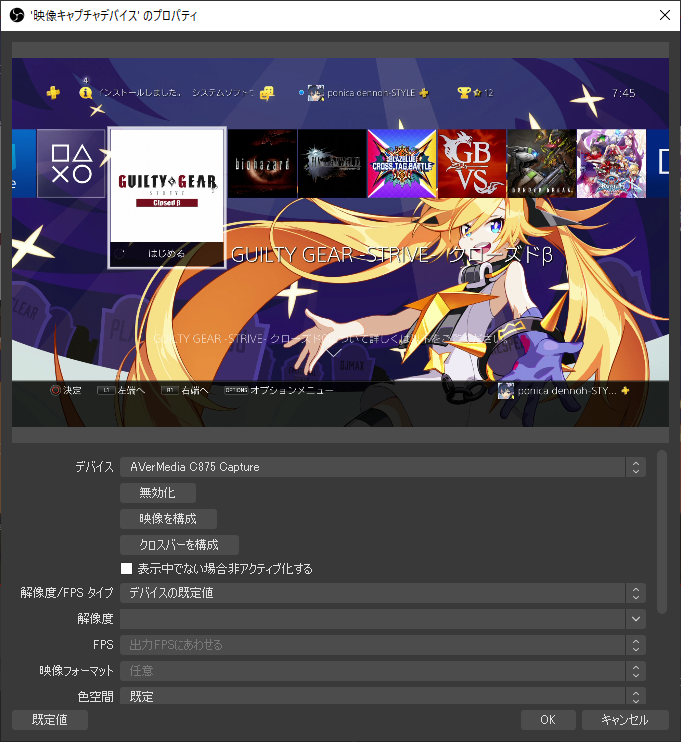The image size is (681, 742).
Task: Click the notification info icon in preview
Action: pos(86,92)
